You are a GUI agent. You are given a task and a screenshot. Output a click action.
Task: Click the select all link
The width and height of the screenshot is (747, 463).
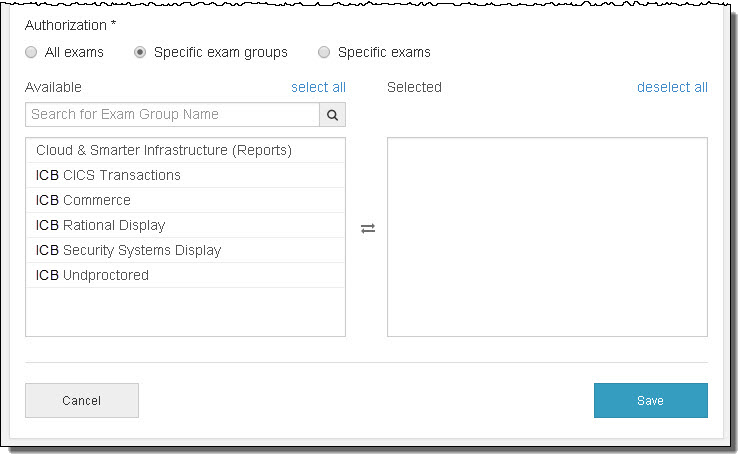click(318, 87)
